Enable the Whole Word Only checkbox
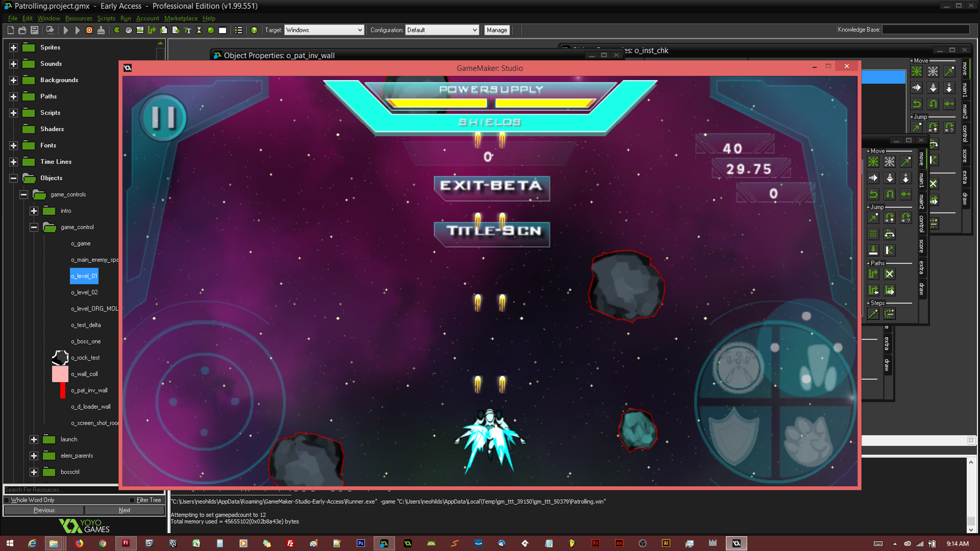Screen dimensions: 980x551 click(x=7, y=500)
